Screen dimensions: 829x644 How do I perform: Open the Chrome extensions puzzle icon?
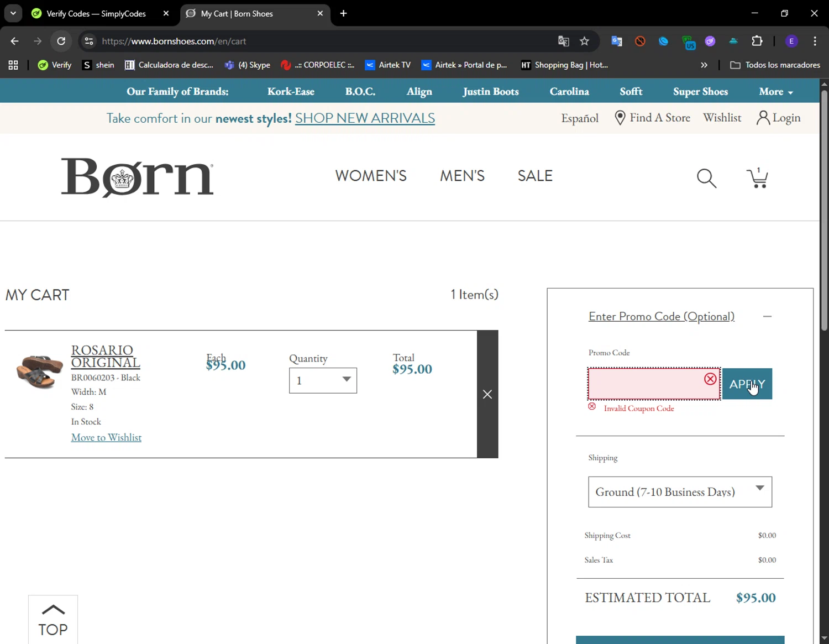tap(757, 41)
